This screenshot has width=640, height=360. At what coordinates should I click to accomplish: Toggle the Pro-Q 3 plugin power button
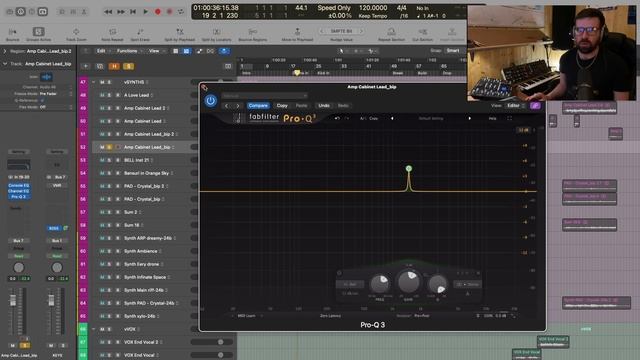point(211,101)
